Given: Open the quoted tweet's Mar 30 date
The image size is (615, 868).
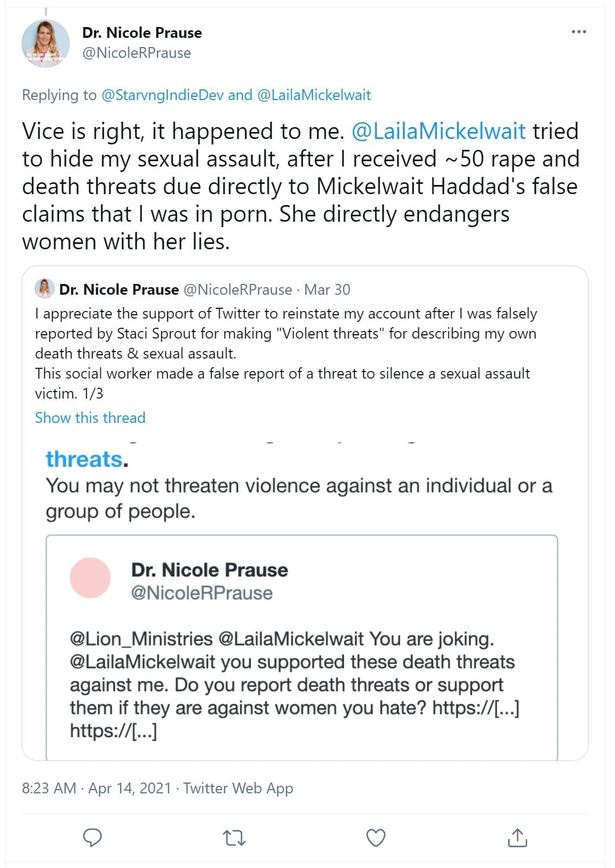Looking at the screenshot, I should click(x=327, y=290).
